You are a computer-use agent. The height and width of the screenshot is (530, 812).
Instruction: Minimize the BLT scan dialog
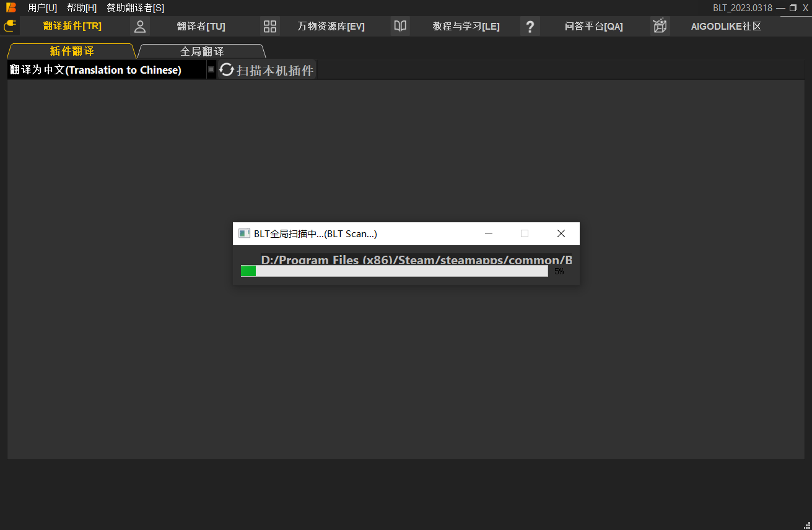[489, 233]
